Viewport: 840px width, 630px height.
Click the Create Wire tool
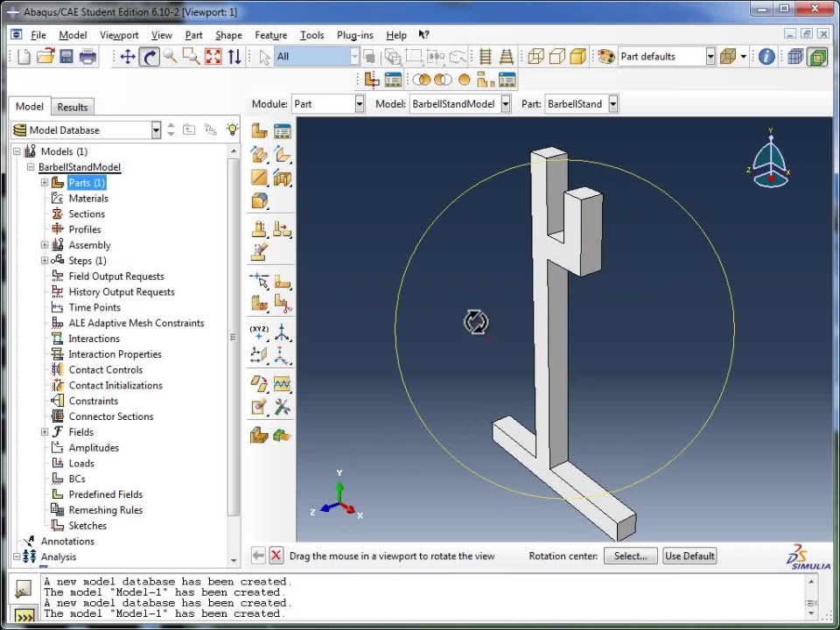coord(259,178)
